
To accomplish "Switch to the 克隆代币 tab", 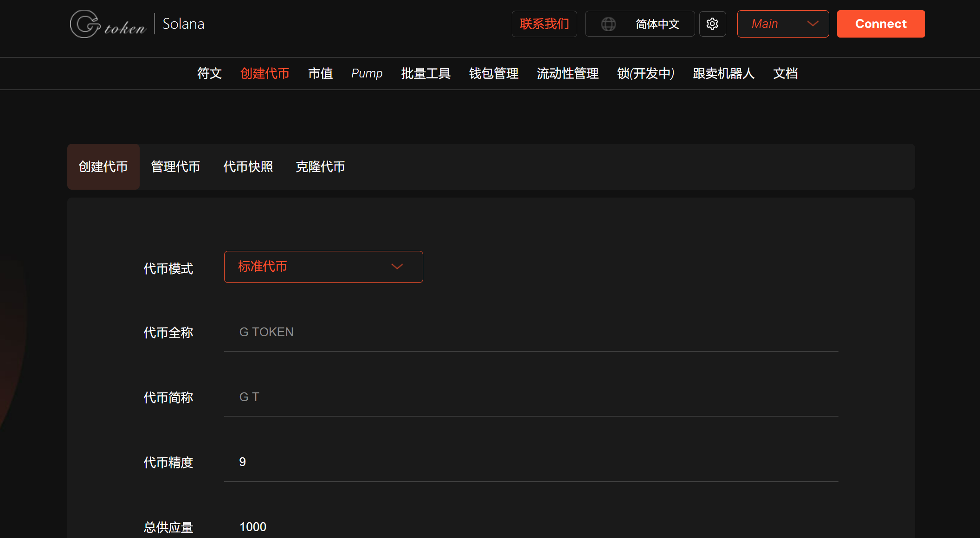I will point(320,167).
